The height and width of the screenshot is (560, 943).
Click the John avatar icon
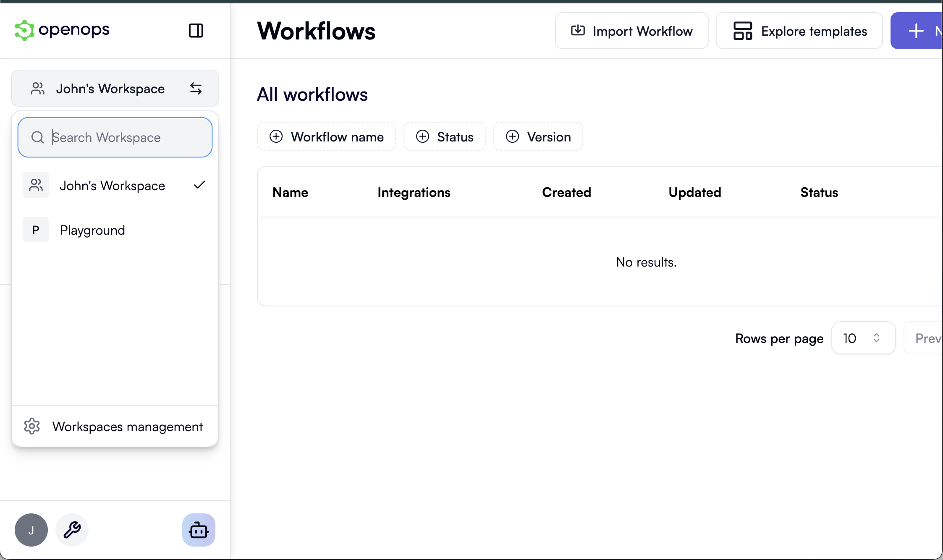tap(31, 530)
